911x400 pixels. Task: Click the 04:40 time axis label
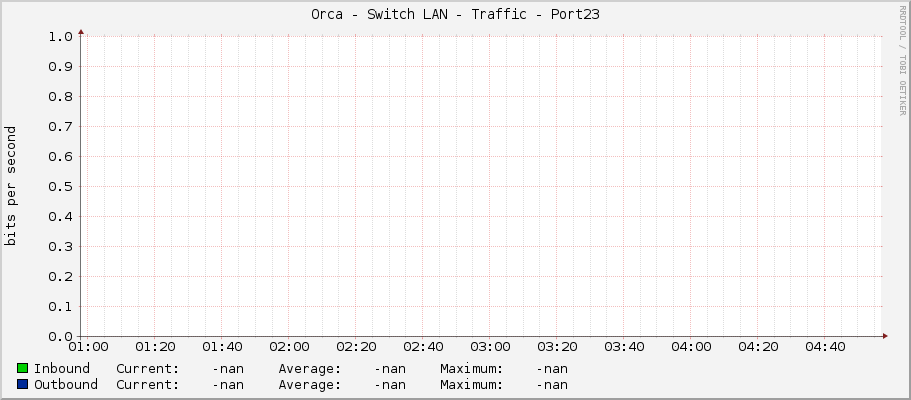[825, 347]
